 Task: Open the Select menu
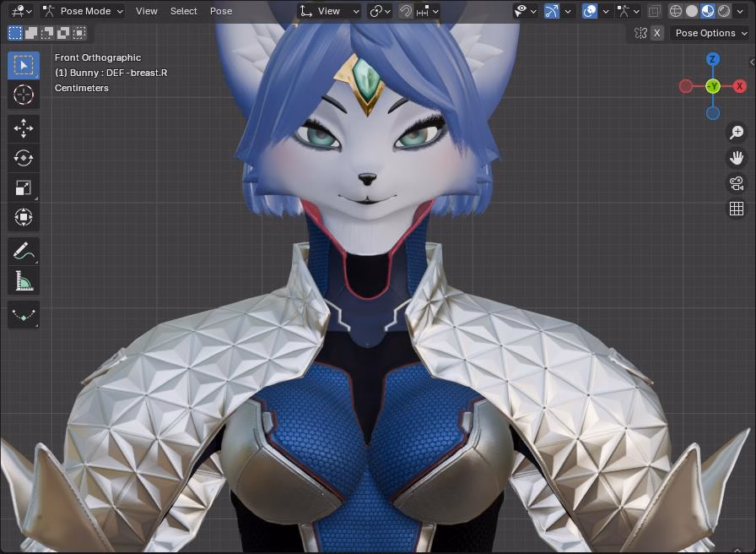point(184,11)
